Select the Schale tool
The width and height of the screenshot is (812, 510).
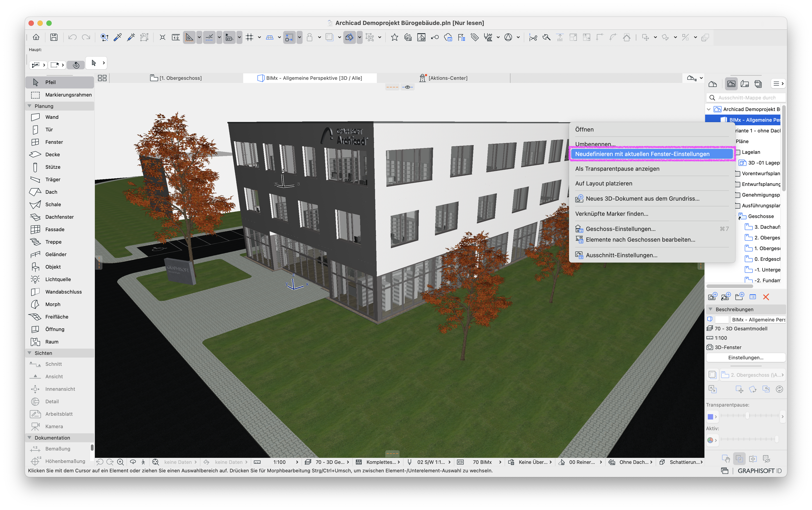pyautogui.click(x=60, y=204)
